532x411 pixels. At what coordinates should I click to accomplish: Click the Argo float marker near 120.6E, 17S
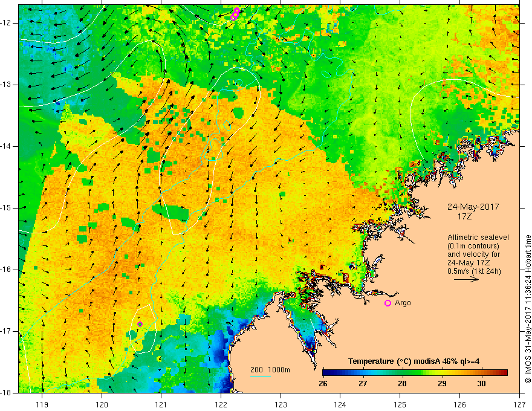pos(140,324)
